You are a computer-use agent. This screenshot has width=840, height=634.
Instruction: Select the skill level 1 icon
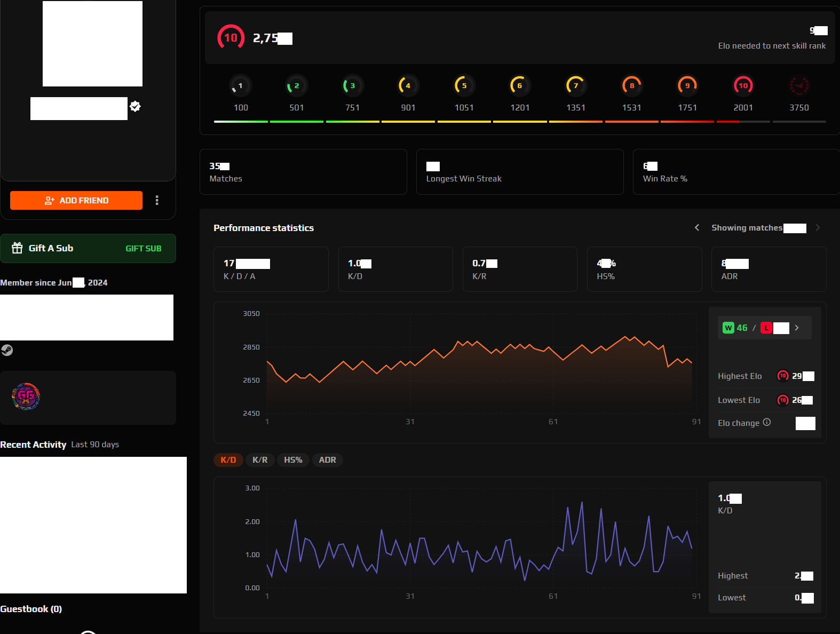click(240, 85)
